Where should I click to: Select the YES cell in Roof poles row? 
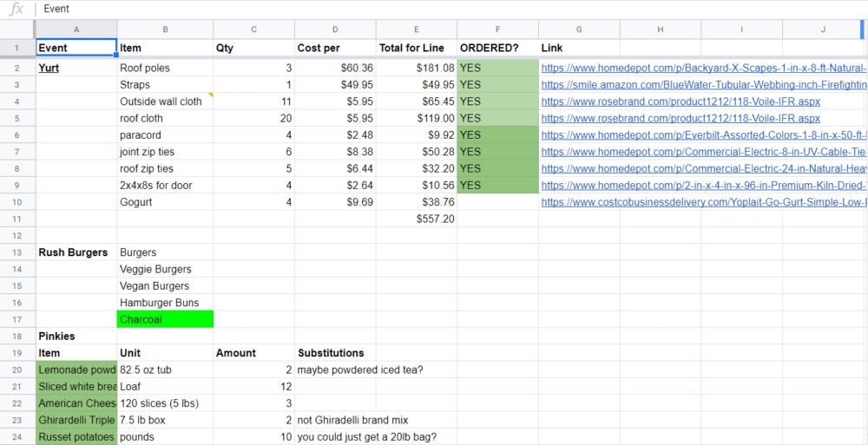point(497,68)
